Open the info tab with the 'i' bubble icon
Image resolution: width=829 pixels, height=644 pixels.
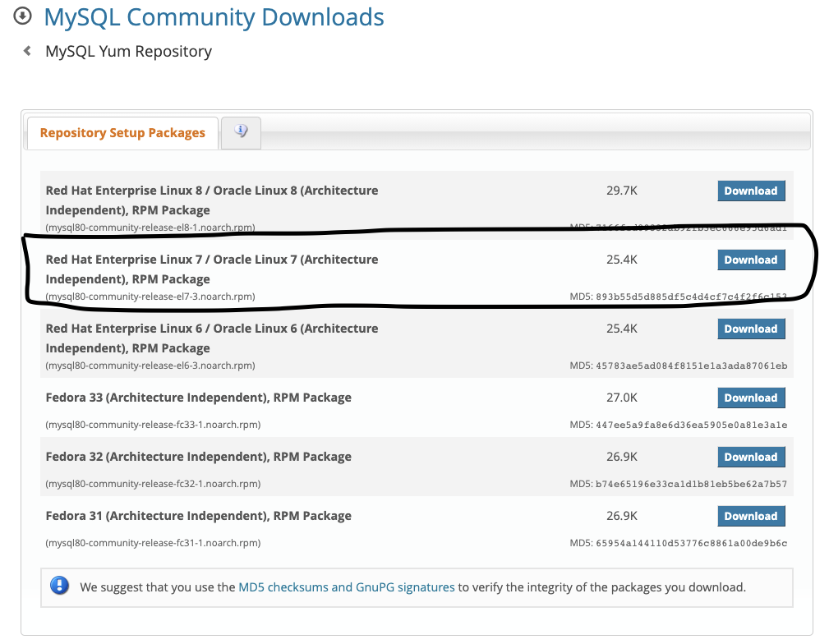(241, 131)
